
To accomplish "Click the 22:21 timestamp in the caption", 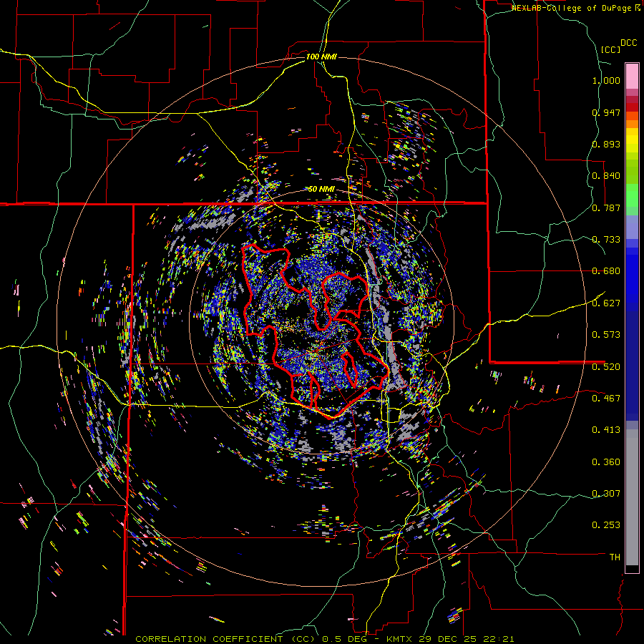I will (x=499, y=639).
